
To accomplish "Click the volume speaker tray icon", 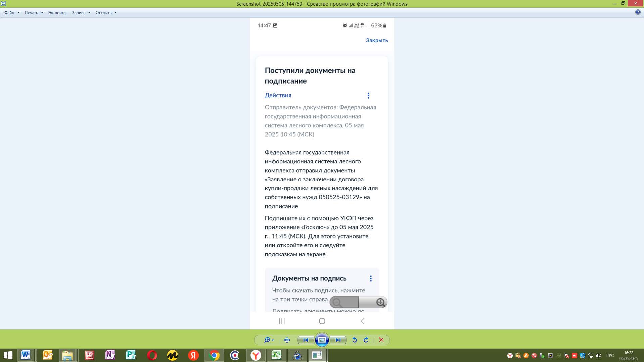I will coord(599,356).
